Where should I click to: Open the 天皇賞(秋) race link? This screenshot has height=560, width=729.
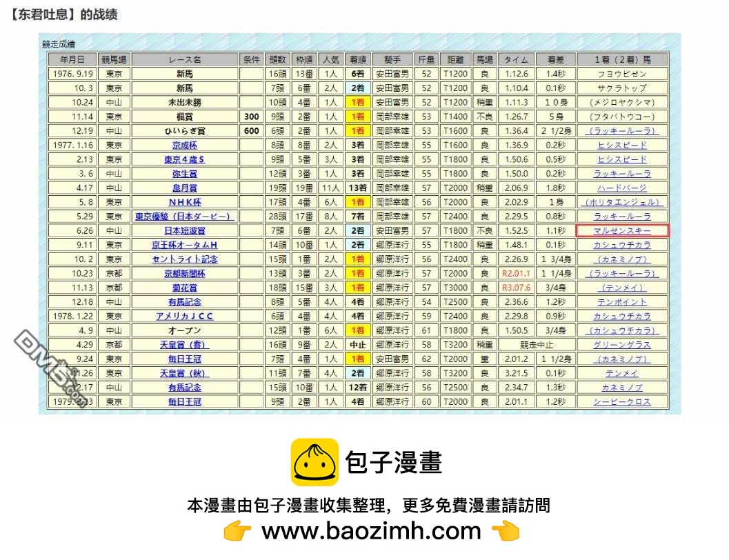pos(185,373)
